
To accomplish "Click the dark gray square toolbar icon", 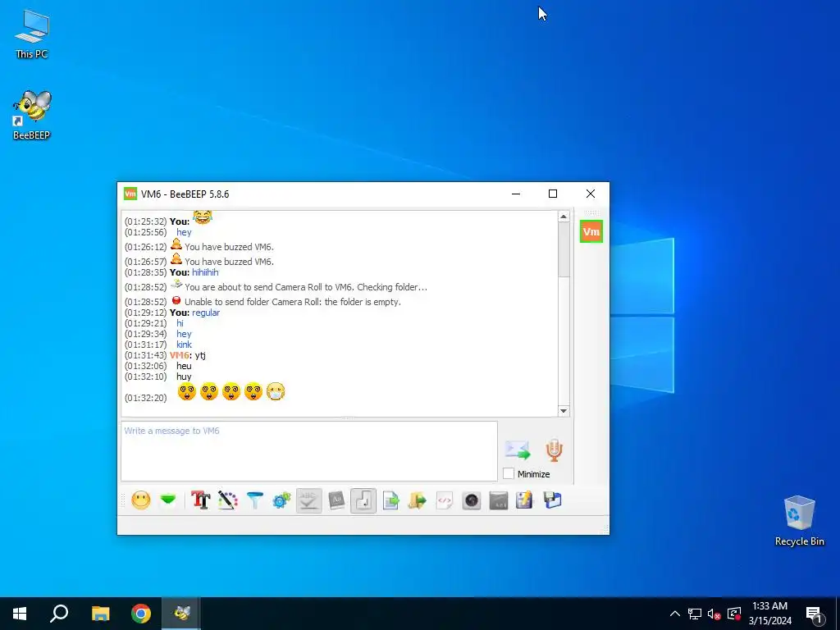I will [x=499, y=500].
